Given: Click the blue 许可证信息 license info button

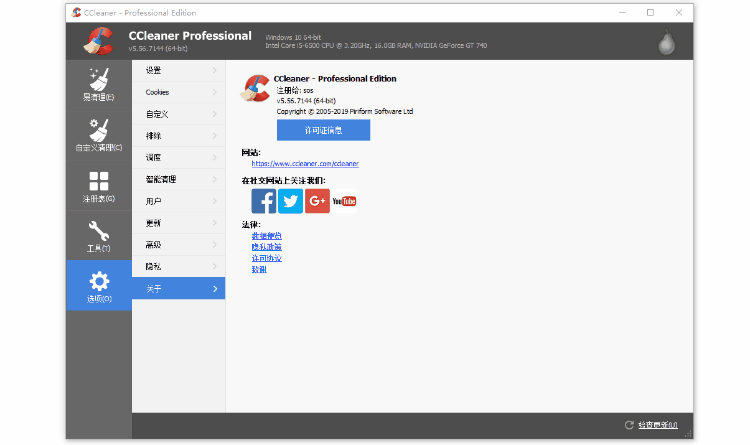Looking at the screenshot, I should pos(323,130).
